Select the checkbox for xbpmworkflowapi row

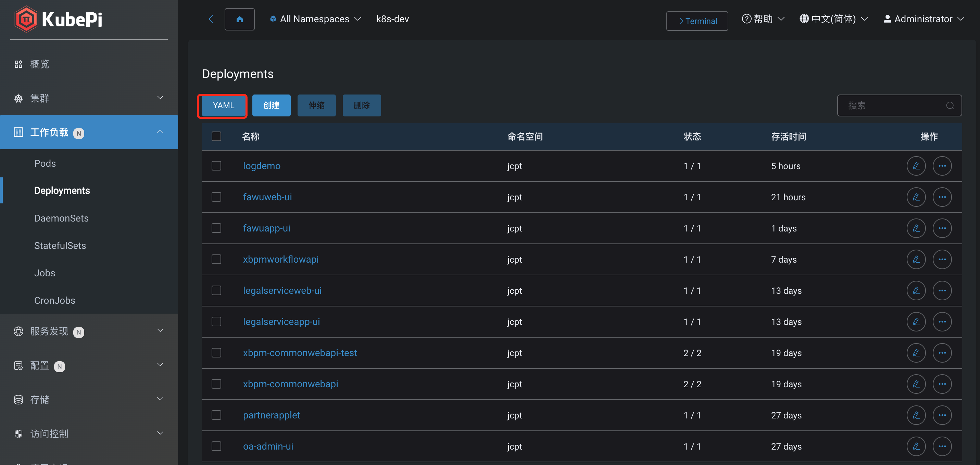[216, 259]
